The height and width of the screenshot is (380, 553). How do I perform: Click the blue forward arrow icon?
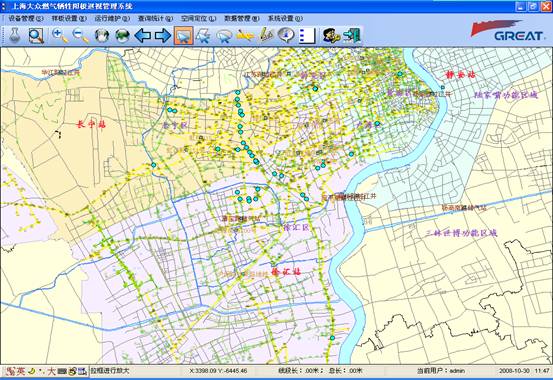pos(163,36)
